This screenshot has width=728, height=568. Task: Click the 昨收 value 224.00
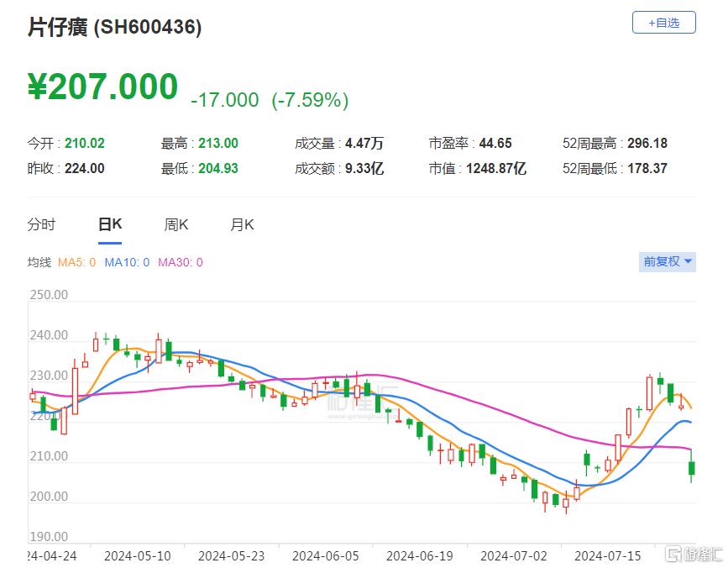tap(85, 168)
